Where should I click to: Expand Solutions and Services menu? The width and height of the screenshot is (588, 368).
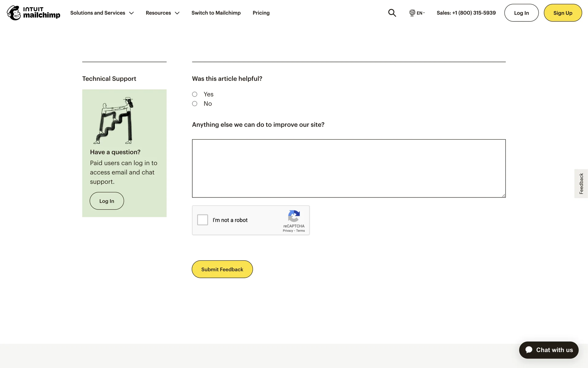[102, 13]
